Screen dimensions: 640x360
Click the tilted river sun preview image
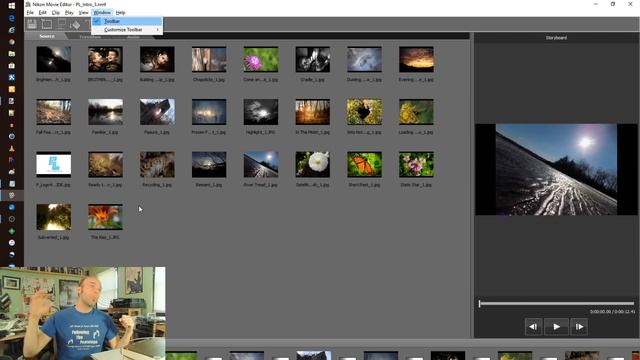pyautogui.click(x=556, y=169)
